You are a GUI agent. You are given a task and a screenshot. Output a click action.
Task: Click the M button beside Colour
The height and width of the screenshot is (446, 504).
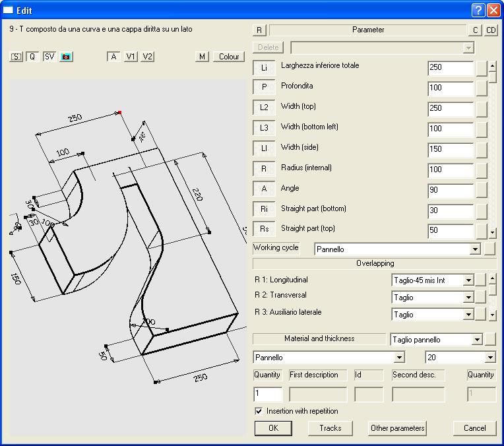click(x=203, y=57)
